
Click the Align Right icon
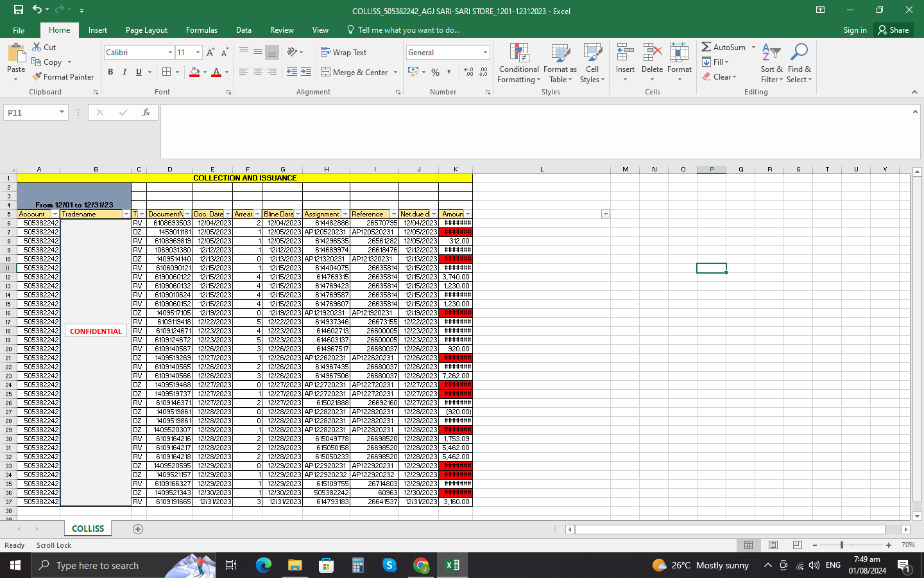[x=272, y=72]
